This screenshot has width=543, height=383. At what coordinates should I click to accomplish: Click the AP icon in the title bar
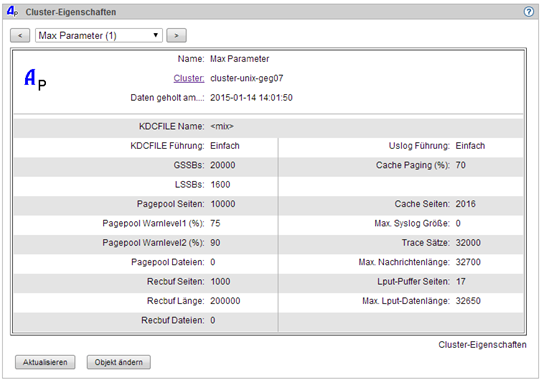pos(12,11)
